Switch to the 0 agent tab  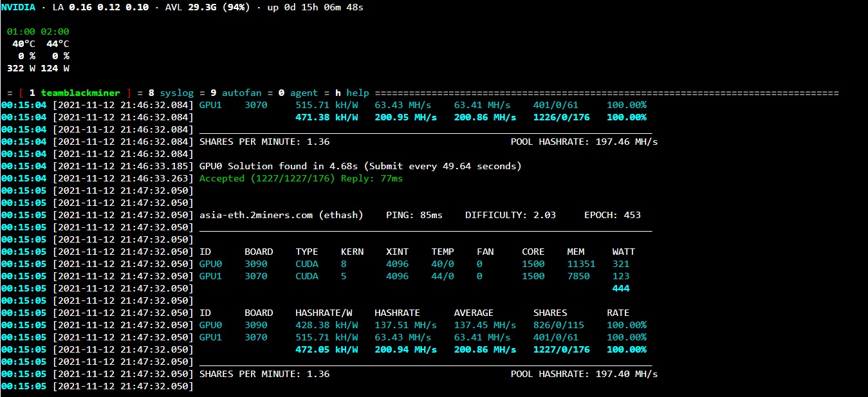(298, 93)
